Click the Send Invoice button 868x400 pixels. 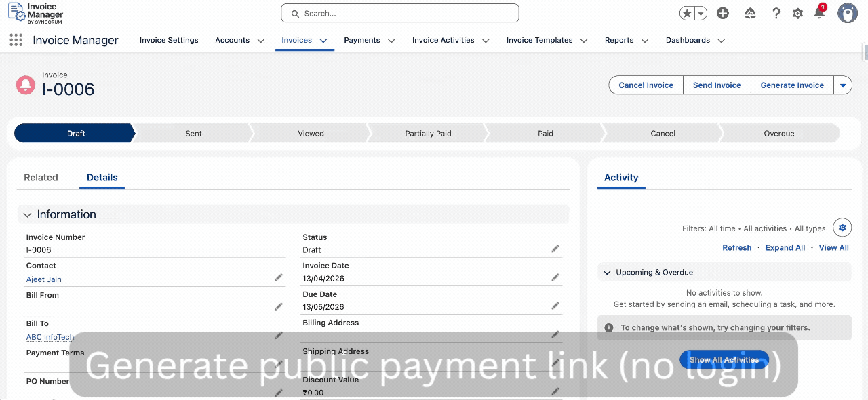point(717,85)
